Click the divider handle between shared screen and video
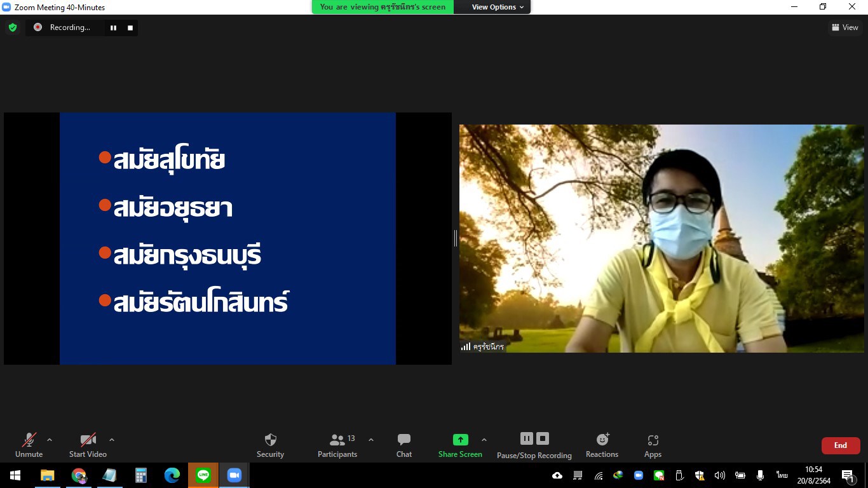The height and width of the screenshot is (488, 868). click(456, 238)
